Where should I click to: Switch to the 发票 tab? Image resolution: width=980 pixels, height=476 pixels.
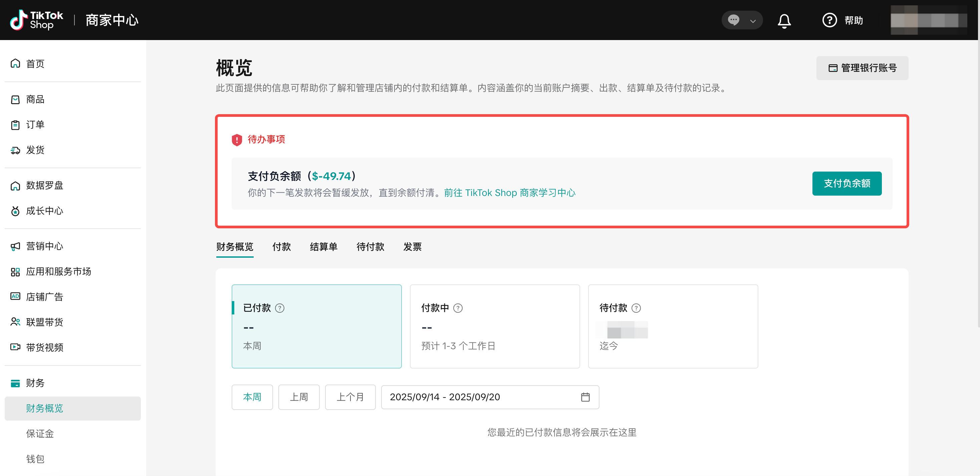coord(412,247)
